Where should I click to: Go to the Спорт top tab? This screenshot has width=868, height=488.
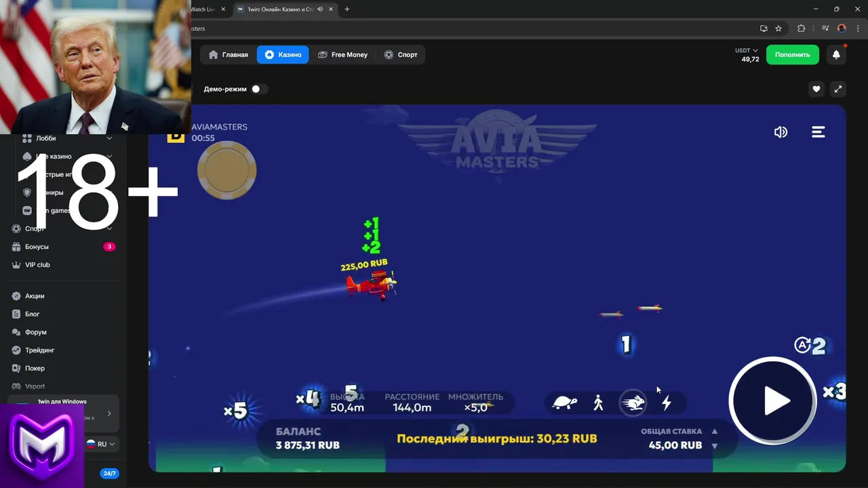[x=401, y=55]
